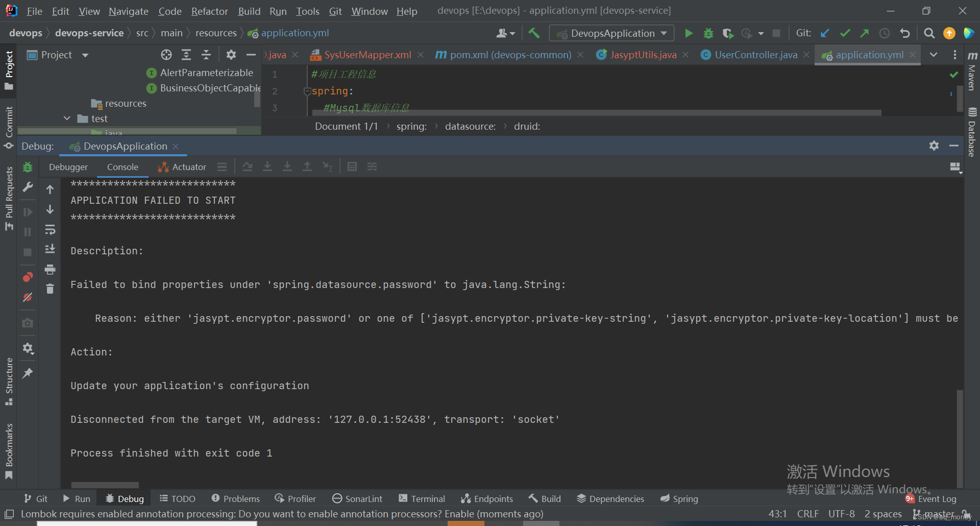
Task: Expand all in Project panel
Action: click(x=186, y=55)
